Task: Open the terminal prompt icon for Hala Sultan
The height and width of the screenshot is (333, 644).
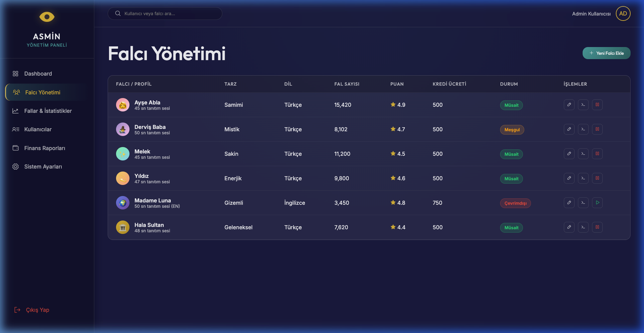Action: 583,228
